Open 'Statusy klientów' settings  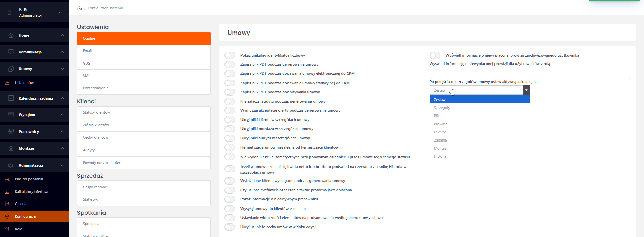point(144,112)
